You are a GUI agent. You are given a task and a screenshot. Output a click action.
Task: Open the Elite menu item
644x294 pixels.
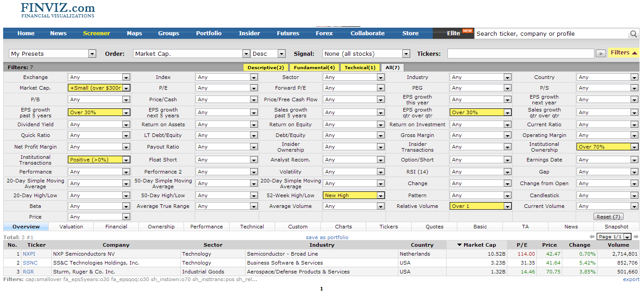(x=453, y=33)
